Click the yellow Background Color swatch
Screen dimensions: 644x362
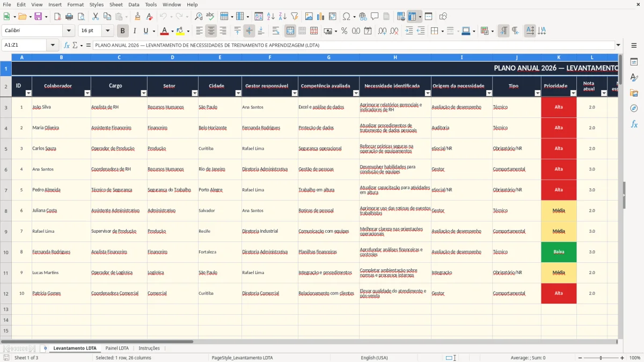[x=180, y=31]
